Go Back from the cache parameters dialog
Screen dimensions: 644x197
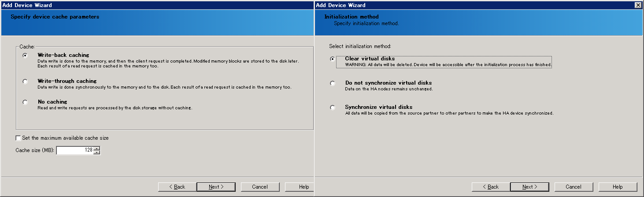pos(178,187)
